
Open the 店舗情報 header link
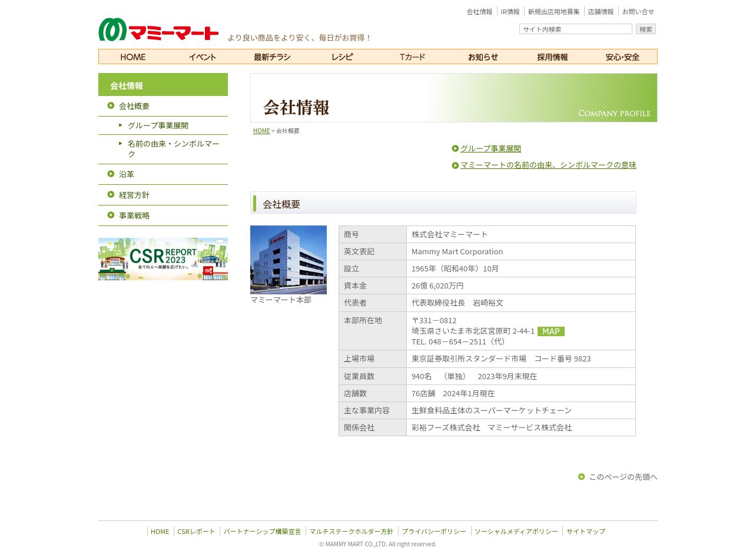[x=601, y=12]
